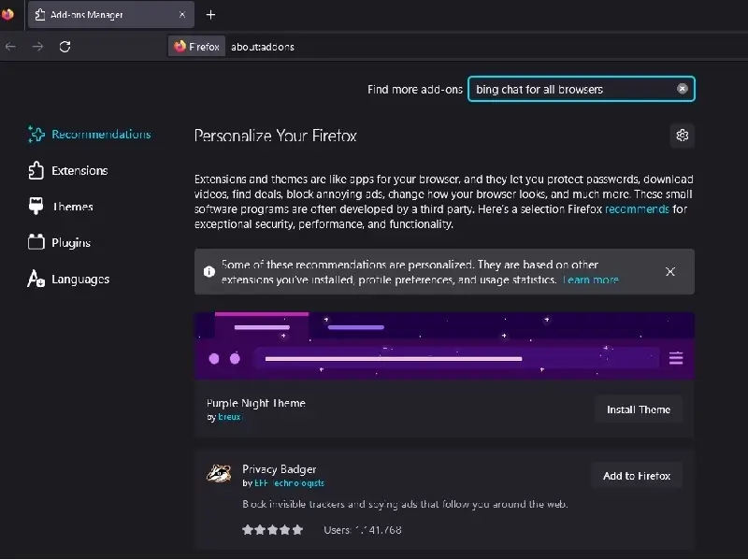Clear the add-ons search field
Viewport: 748px width, 560px height.
[x=683, y=88]
